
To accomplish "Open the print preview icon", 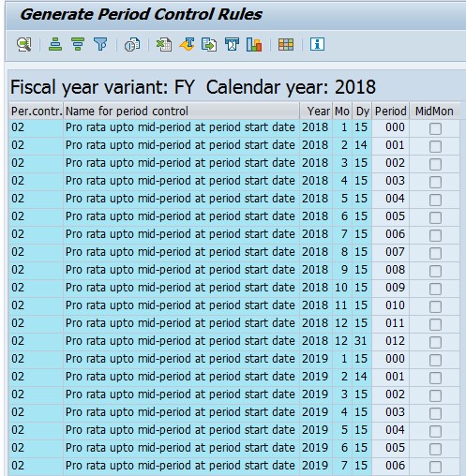I will tap(132, 45).
